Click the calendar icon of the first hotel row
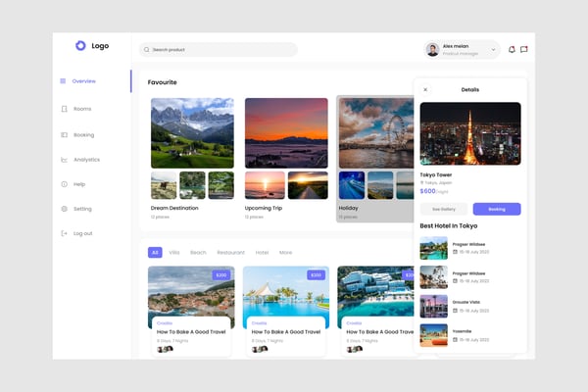The width and height of the screenshot is (588, 392). click(x=455, y=252)
